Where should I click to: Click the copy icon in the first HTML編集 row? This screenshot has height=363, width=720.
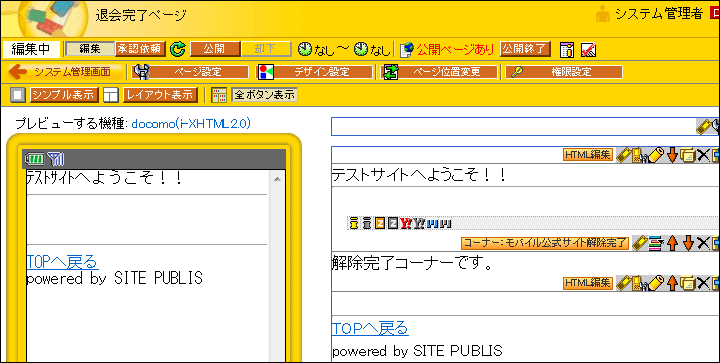[687, 155]
